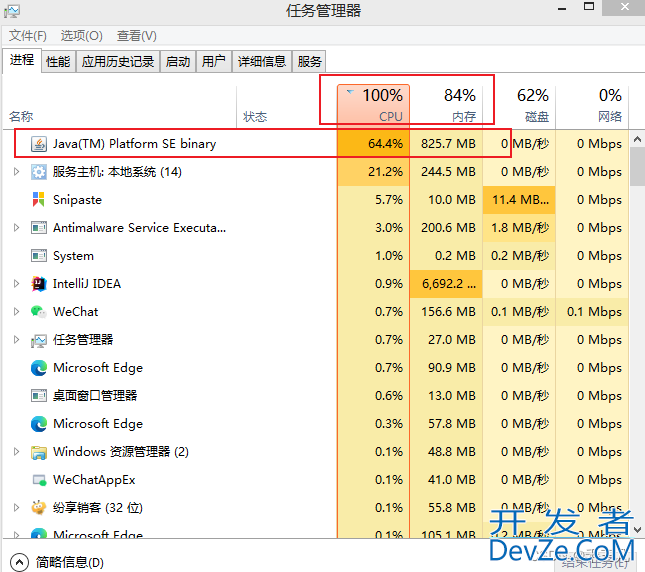The width and height of the screenshot is (645, 572).
Task: Switch to the 用户 tab
Action: [214, 62]
